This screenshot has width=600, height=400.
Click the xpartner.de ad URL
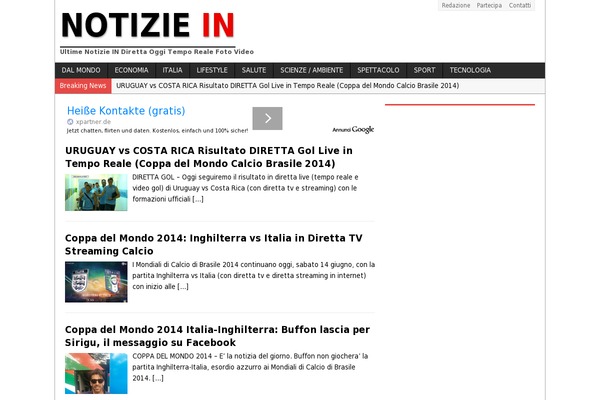pyautogui.click(x=93, y=122)
